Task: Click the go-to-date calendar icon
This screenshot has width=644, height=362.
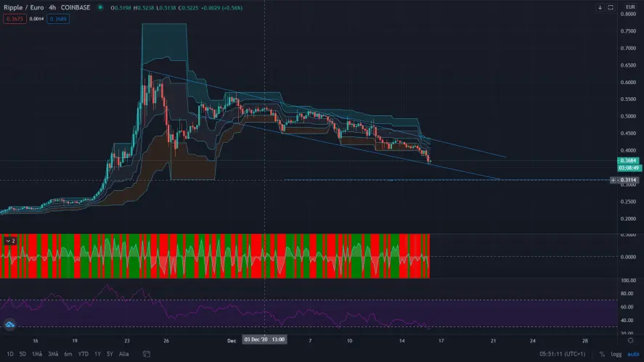Action: (146, 354)
